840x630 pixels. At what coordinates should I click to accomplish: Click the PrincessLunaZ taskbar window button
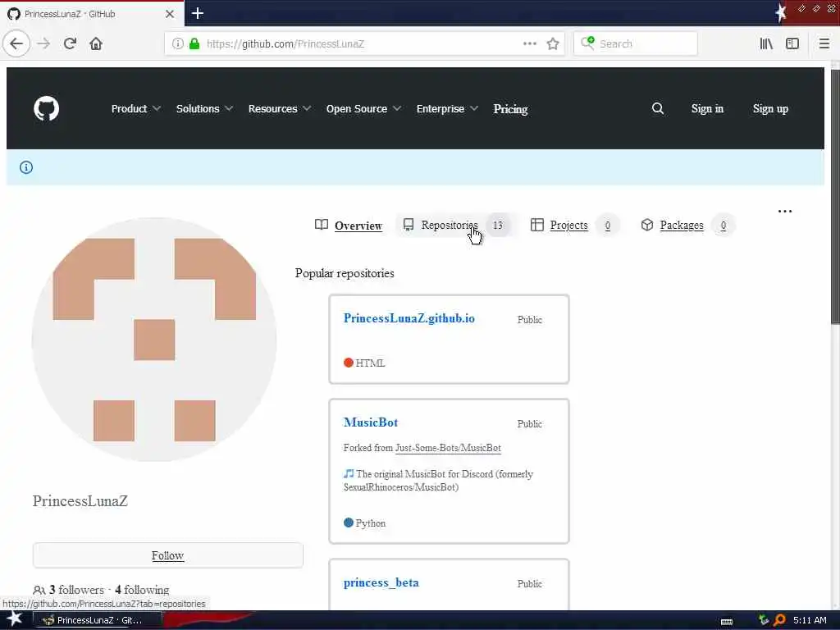pos(97,620)
